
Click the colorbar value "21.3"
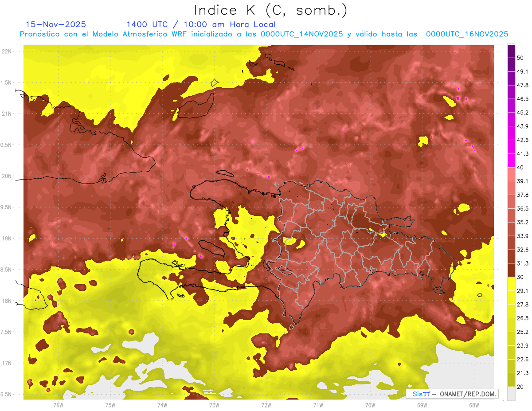(x=523, y=373)
